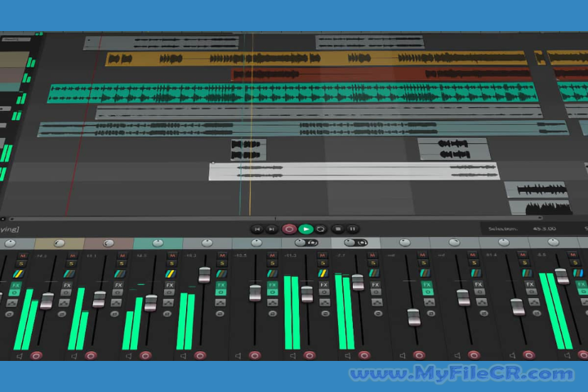The width and height of the screenshot is (588, 392).
Task: Click the pan knob in tan header
Action: click(x=60, y=243)
